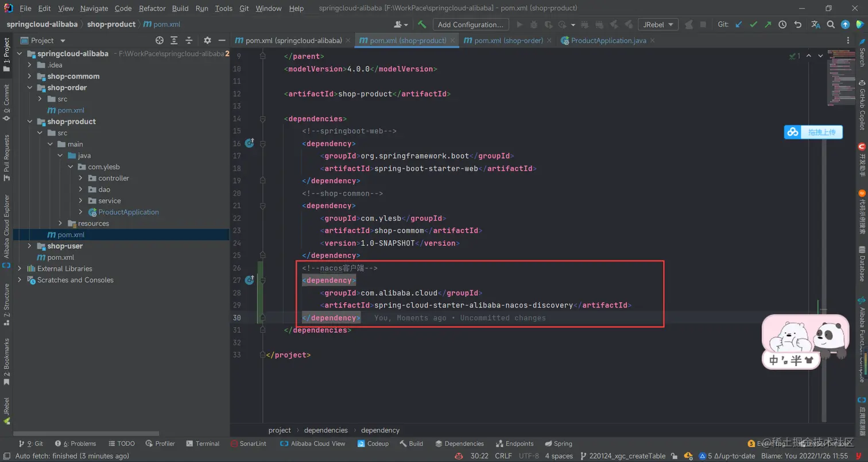Viewport: 868px width, 462px height.
Task: Open the Profiler tool window
Action: (x=160, y=444)
